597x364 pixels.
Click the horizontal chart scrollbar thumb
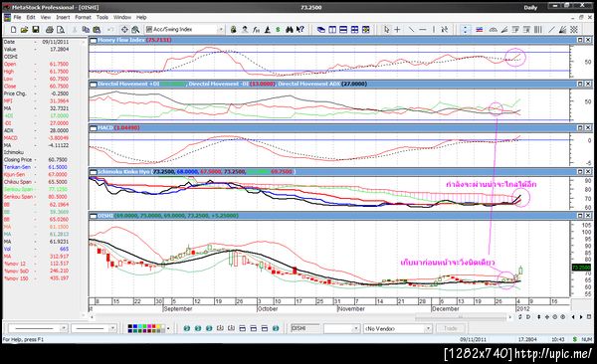click(x=460, y=317)
